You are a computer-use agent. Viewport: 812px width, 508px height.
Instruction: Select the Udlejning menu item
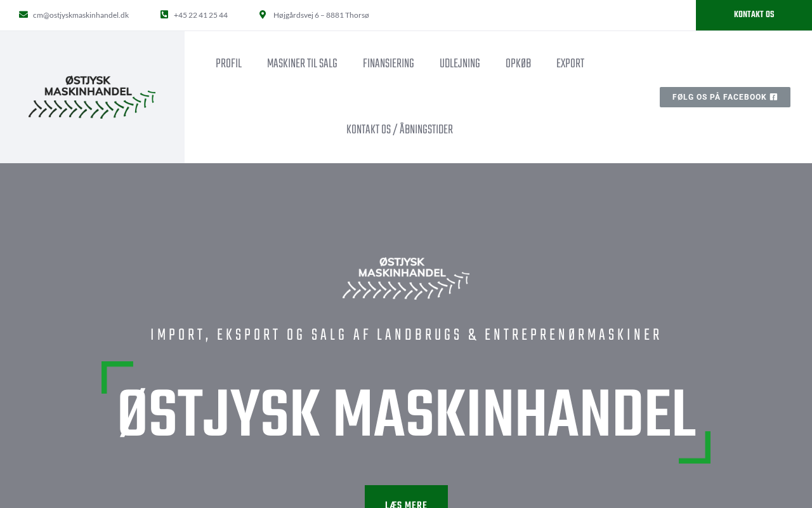coord(460,64)
